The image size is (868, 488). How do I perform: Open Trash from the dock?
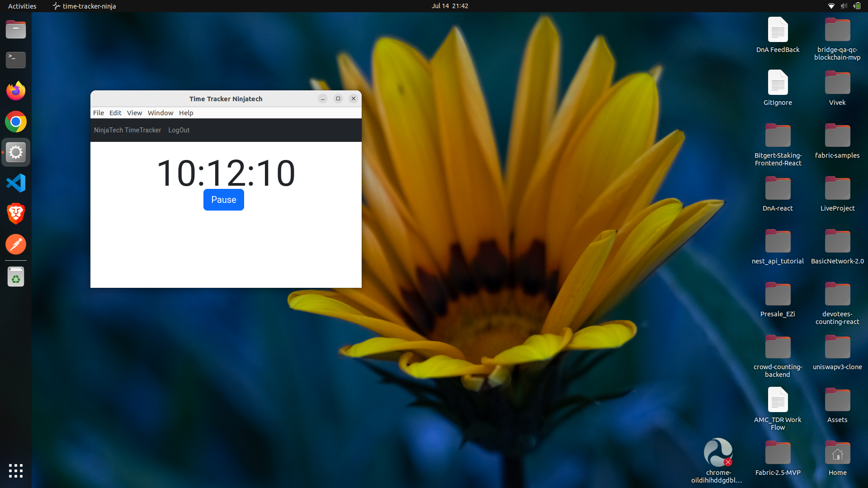[16, 277]
